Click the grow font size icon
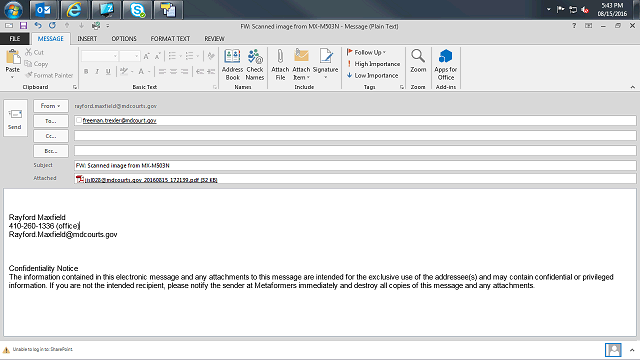 coord(146,56)
